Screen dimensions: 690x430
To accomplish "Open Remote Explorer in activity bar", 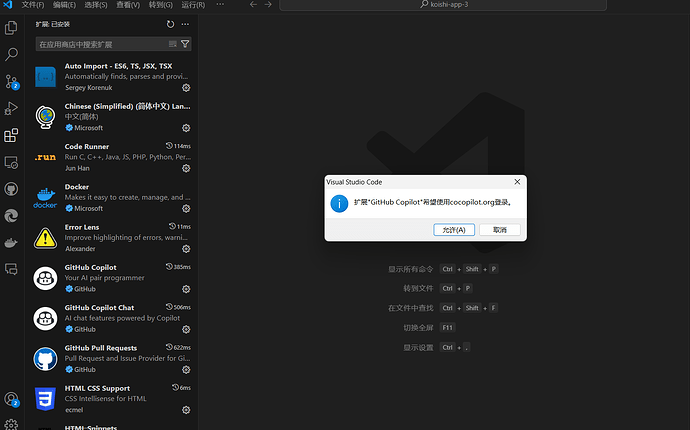I will (11, 162).
